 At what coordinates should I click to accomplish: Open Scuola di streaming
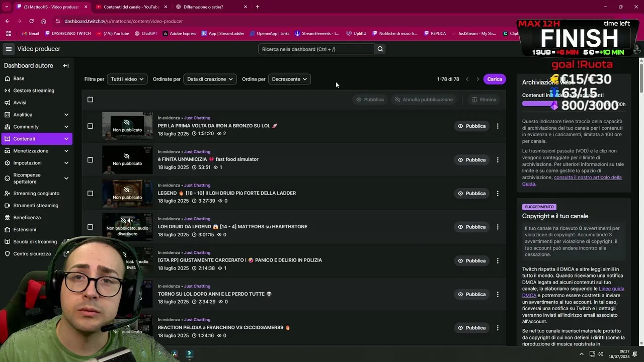pos(35,242)
